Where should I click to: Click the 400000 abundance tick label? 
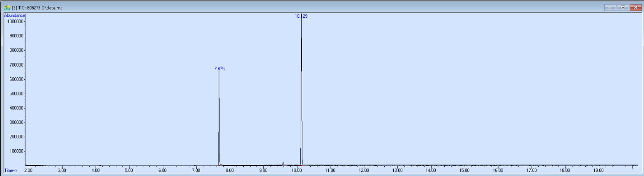pyautogui.click(x=16, y=108)
